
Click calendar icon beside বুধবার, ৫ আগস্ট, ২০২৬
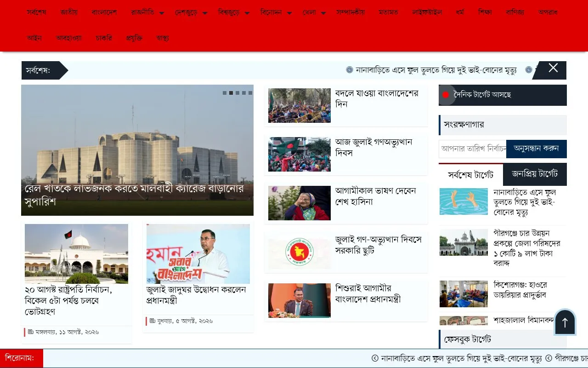pyautogui.click(x=153, y=321)
